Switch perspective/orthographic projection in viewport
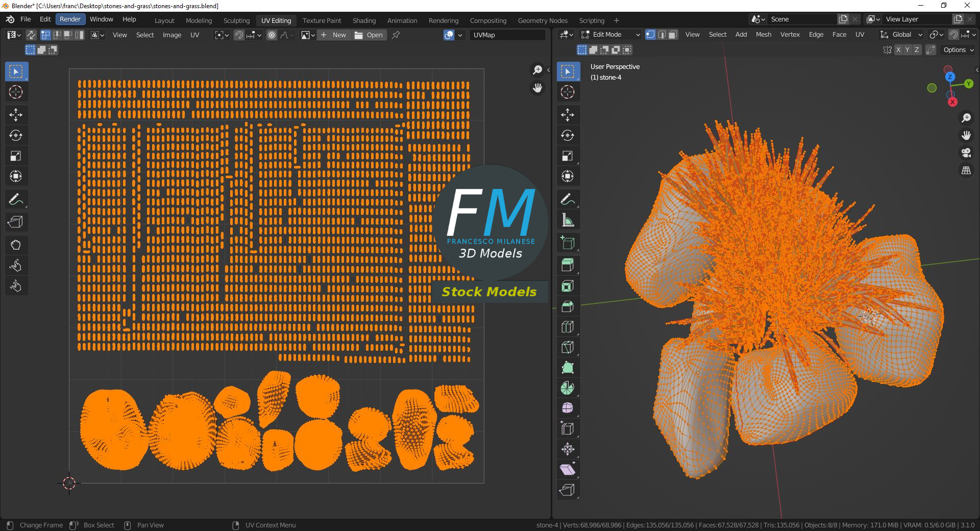 pyautogui.click(x=966, y=171)
